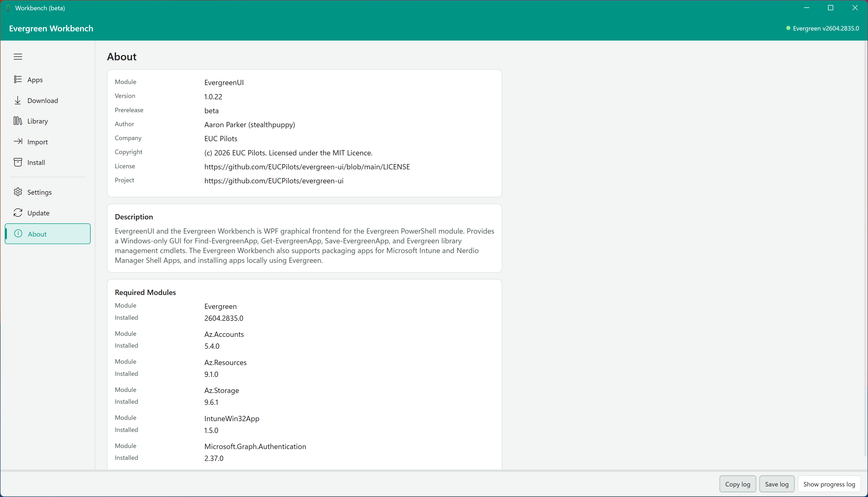This screenshot has height=497, width=868.
Task: Click the Company value EUC Pilots
Action: (221, 139)
